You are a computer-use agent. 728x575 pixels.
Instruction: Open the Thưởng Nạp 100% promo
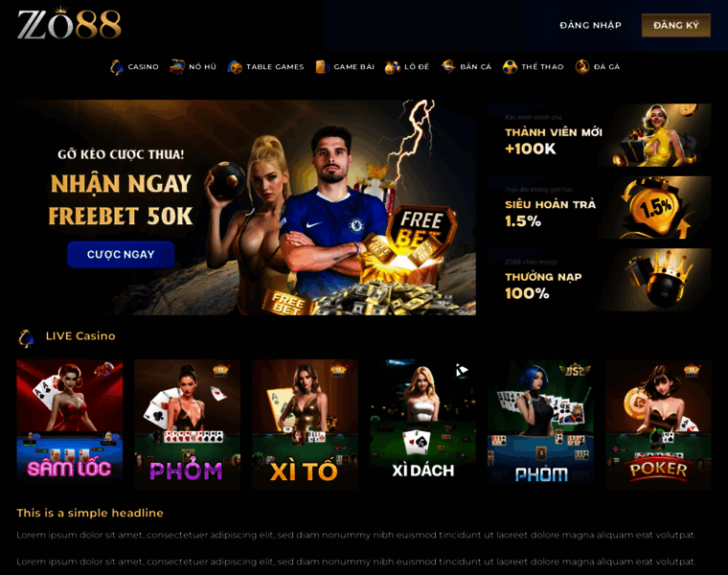click(600, 280)
